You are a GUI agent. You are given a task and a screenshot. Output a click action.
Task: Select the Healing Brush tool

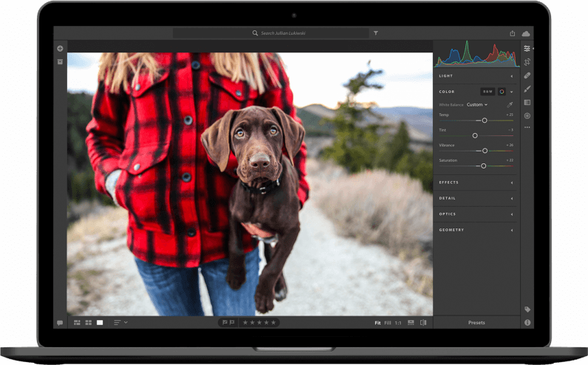coord(527,75)
